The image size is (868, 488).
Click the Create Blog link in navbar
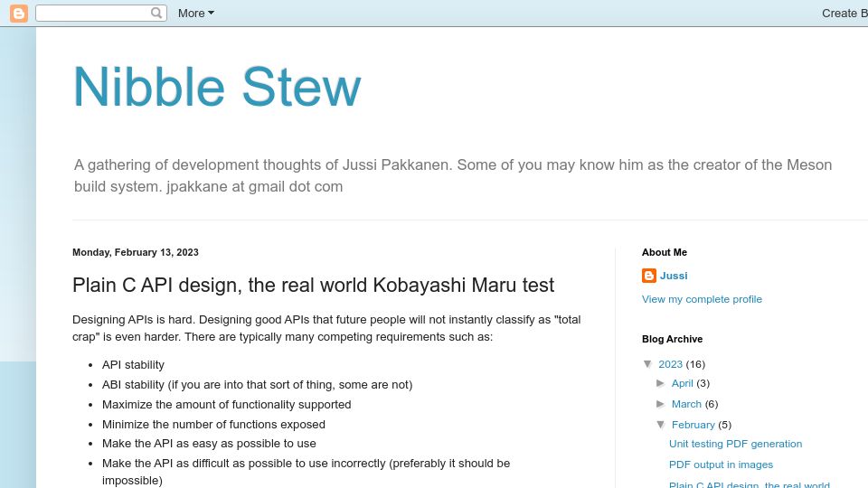click(844, 14)
